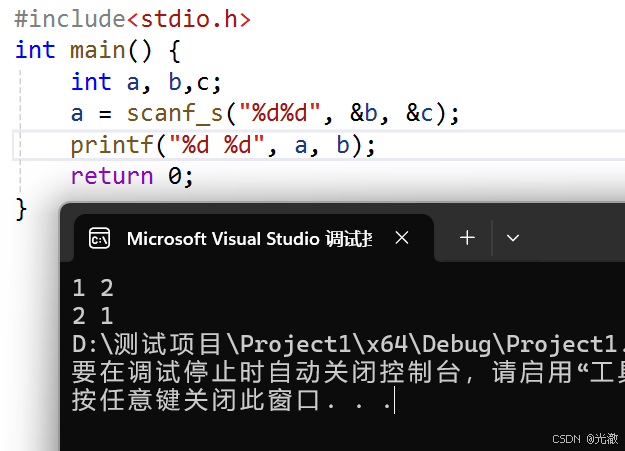Click the printf statement line
Screen dimensions: 625x451
(x=223, y=145)
